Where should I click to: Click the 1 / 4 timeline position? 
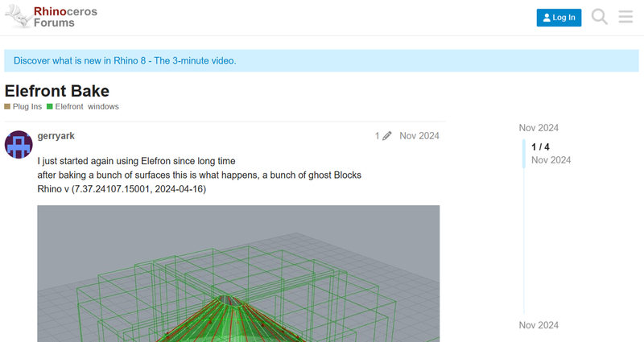point(540,147)
